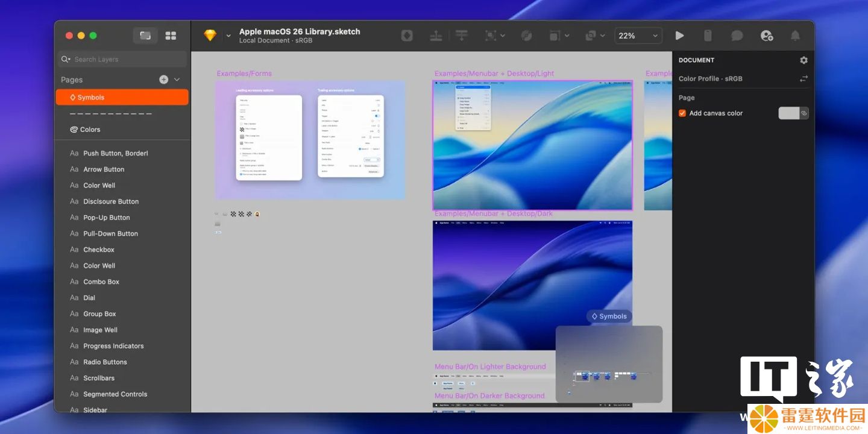Click the Forms example artboard thumbnail
The width and height of the screenshot is (868, 434).
pyautogui.click(x=310, y=140)
